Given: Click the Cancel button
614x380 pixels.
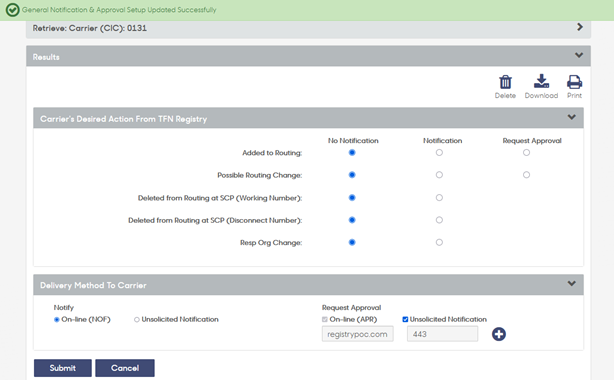Looking at the screenshot, I should point(125,368).
